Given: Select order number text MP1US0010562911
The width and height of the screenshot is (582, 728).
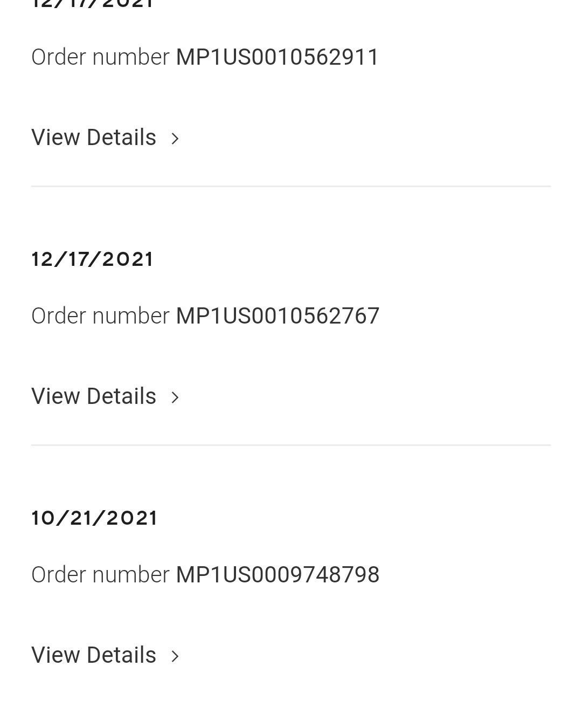Looking at the screenshot, I should [x=278, y=57].
